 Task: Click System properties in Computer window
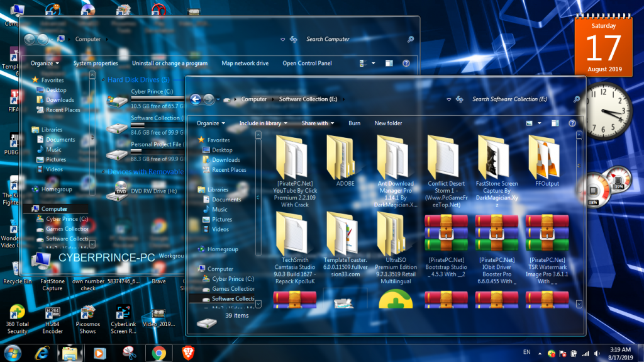click(x=96, y=64)
